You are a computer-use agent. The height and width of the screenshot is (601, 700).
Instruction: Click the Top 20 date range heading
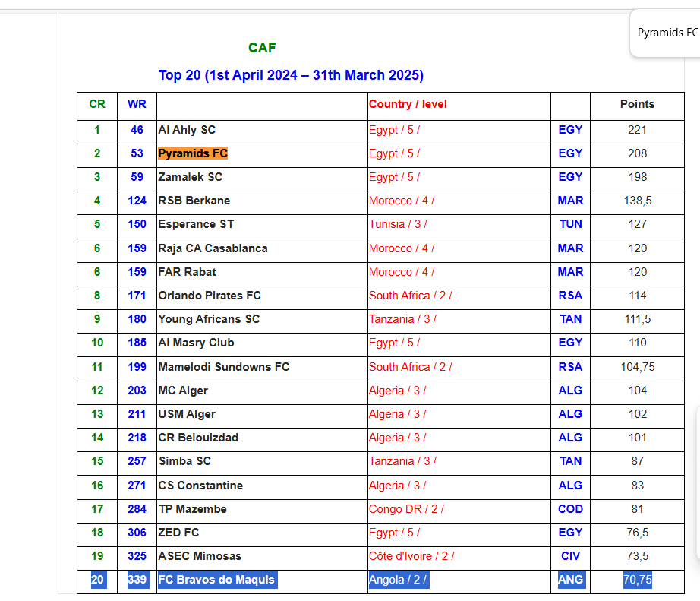point(291,75)
